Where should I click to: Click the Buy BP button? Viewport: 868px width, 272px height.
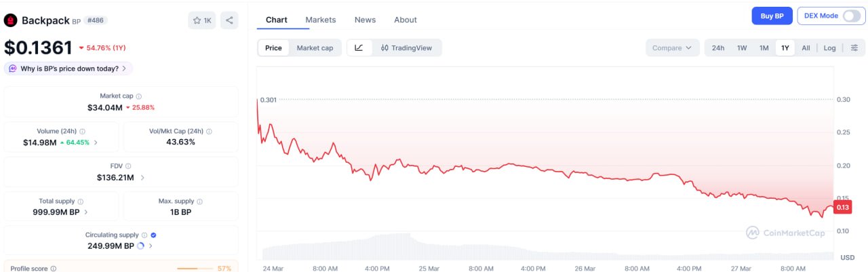(772, 16)
